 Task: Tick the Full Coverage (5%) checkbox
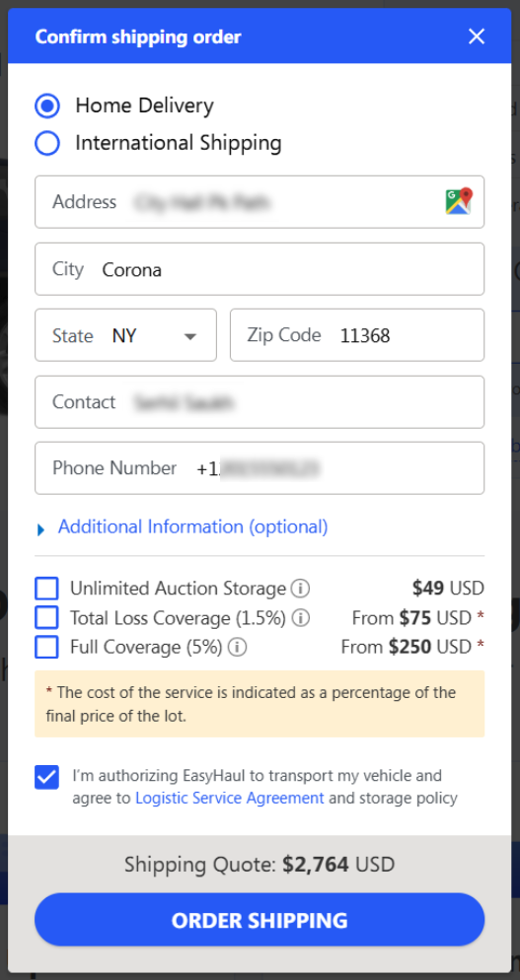pos(47,647)
